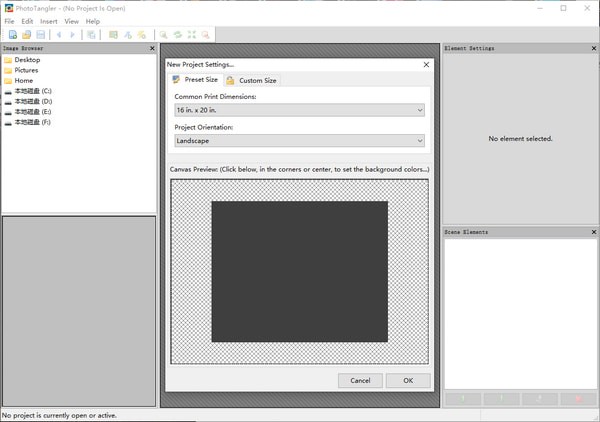This screenshot has width=600, height=422.
Task: Open the Insert menu
Action: 48,21
